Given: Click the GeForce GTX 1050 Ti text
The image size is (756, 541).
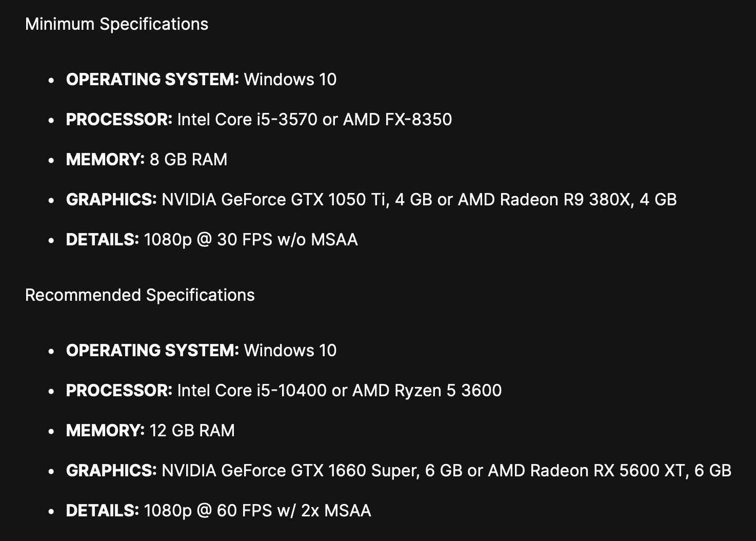Looking at the screenshot, I should pos(303,200).
